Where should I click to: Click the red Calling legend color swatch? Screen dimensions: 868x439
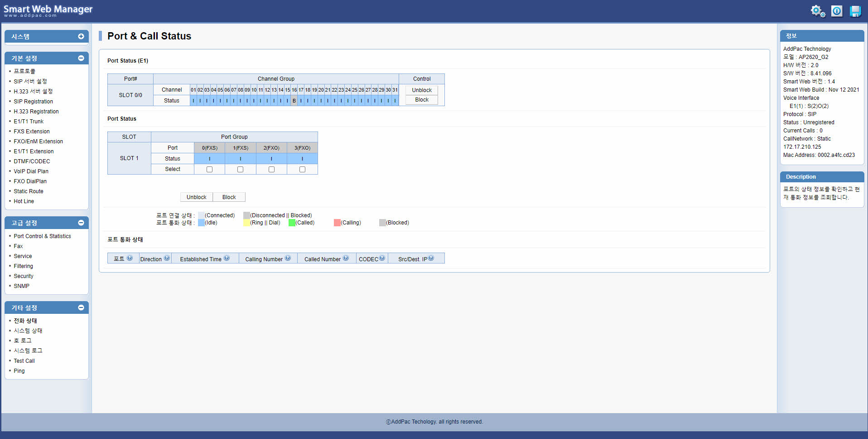point(337,223)
